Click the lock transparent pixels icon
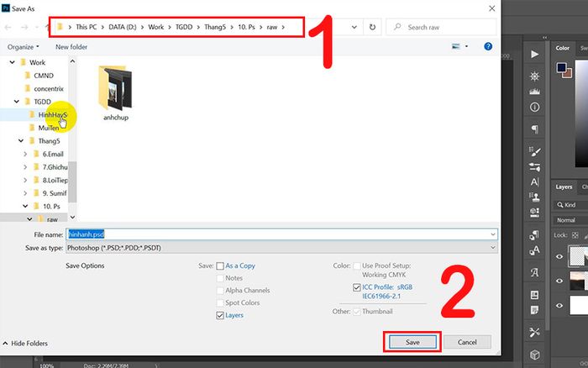This screenshot has width=588, height=368. tap(575, 235)
